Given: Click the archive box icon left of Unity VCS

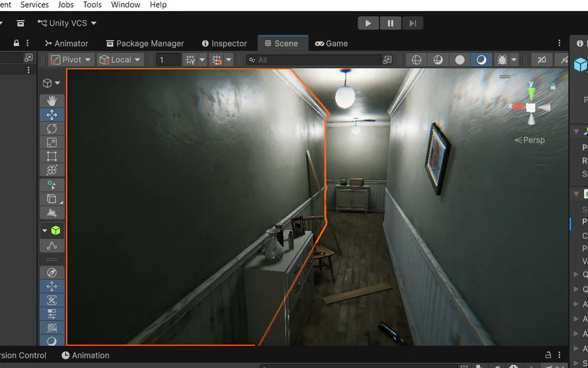Looking at the screenshot, I should (21, 24).
